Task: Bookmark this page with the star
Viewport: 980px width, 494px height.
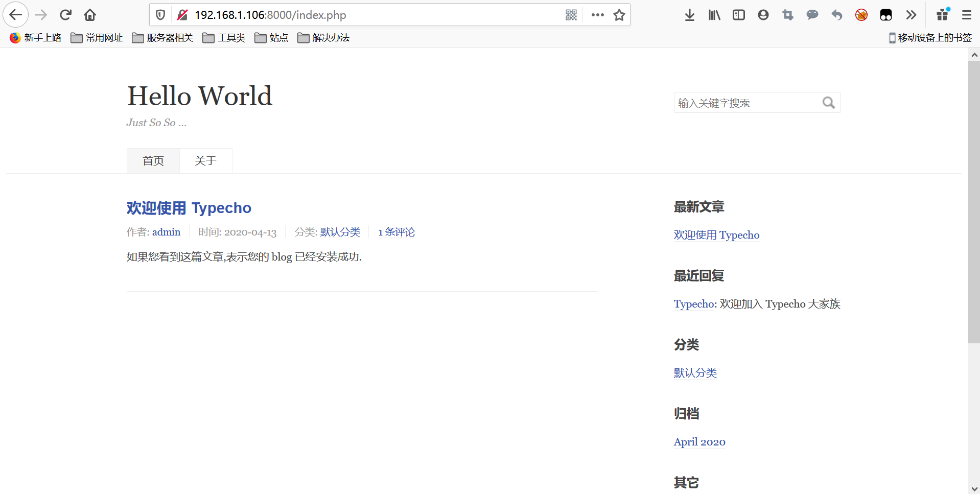Action: coord(619,15)
